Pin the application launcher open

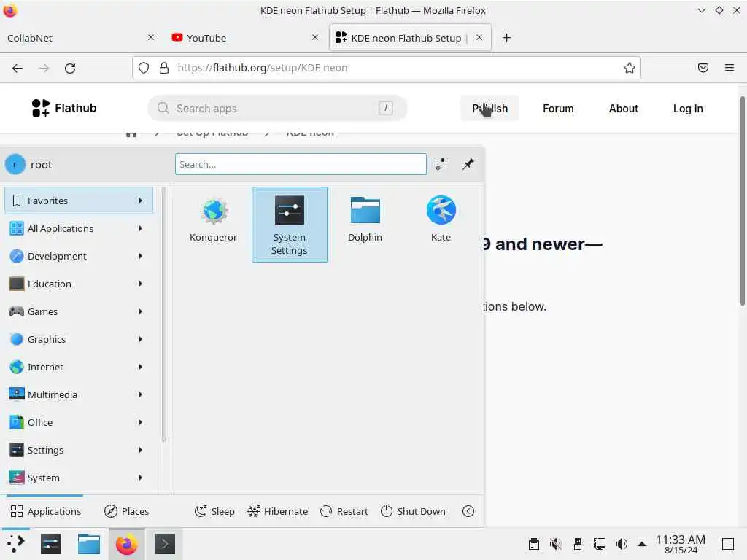tap(468, 164)
